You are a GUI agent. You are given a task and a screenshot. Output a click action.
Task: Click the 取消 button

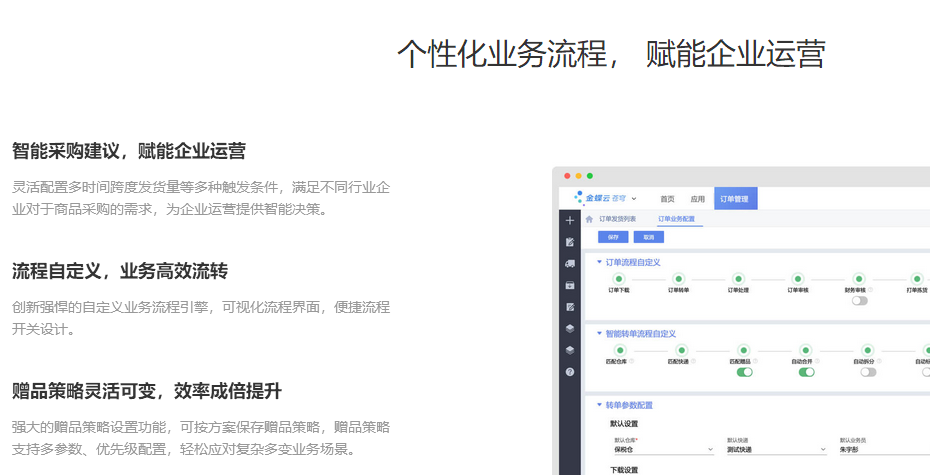pyautogui.click(x=648, y=238)
